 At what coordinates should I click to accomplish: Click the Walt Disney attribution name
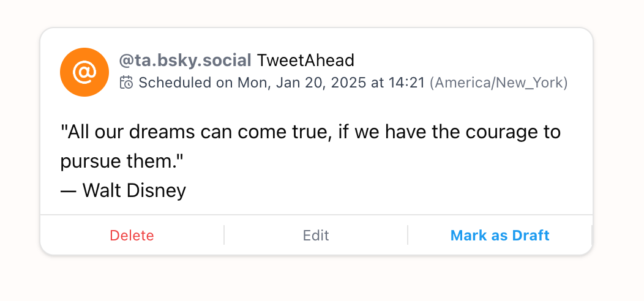click(134, 191)
